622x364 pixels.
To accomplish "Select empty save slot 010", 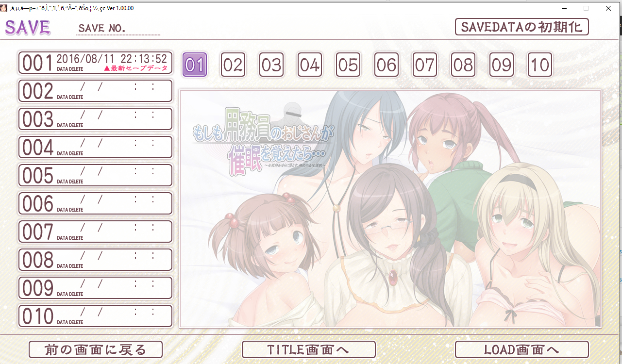I will point(95,316).
